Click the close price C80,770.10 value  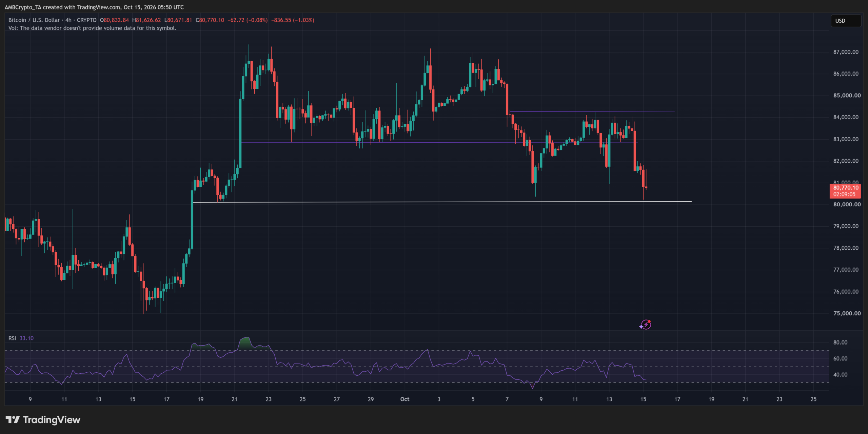click(210, 20)
